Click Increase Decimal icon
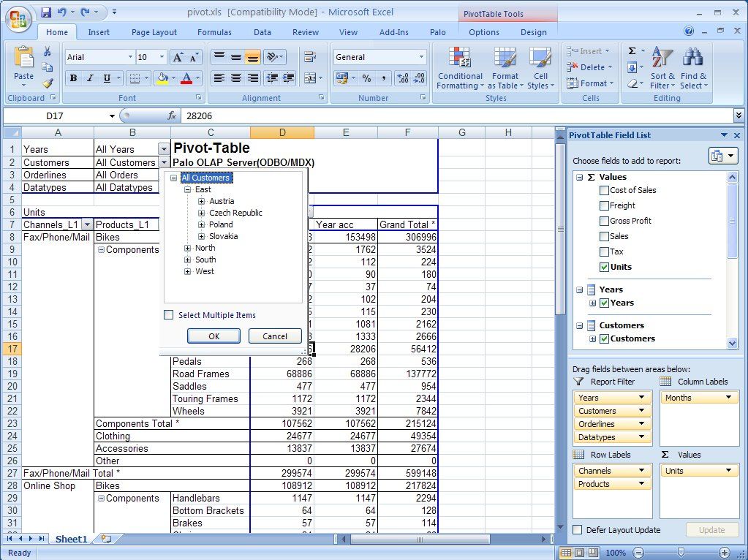748x560 pixels. coord(403,78)
